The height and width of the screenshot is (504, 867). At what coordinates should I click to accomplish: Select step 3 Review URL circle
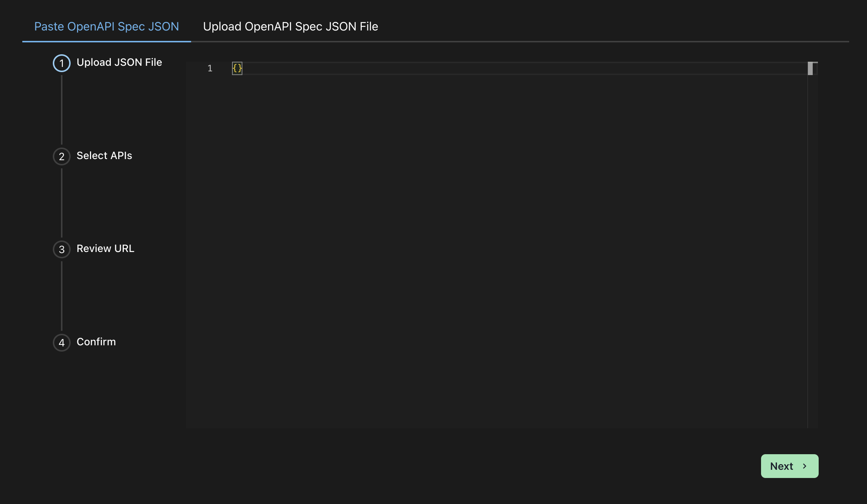tap(62, 249)
